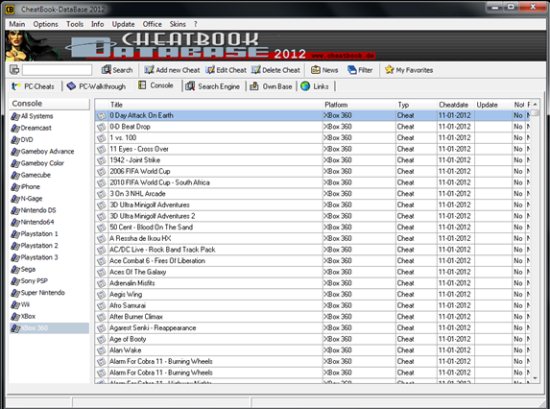Open the News section
The width and height of the screenshot is (550, 409).
tap(324, 70)
